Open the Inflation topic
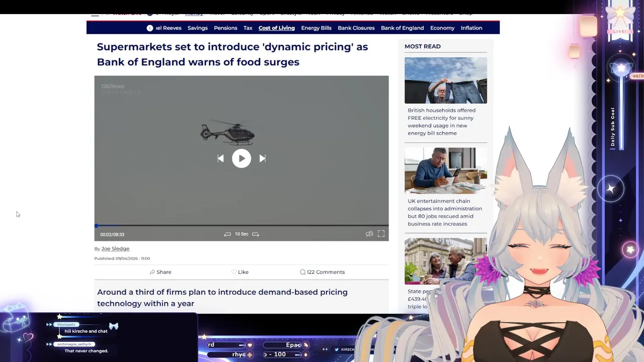644x362 pixels. pos(471,28)
